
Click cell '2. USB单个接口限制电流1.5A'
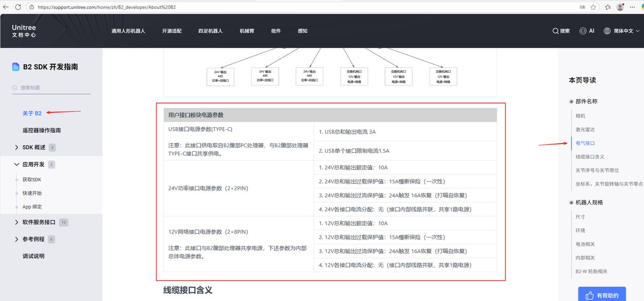405,151
